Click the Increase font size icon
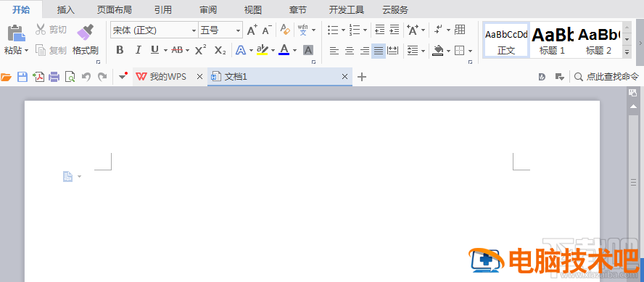Image resolution: width=644 pixels, height=282 pixels. pyautogui.click(x=252, y=30)
